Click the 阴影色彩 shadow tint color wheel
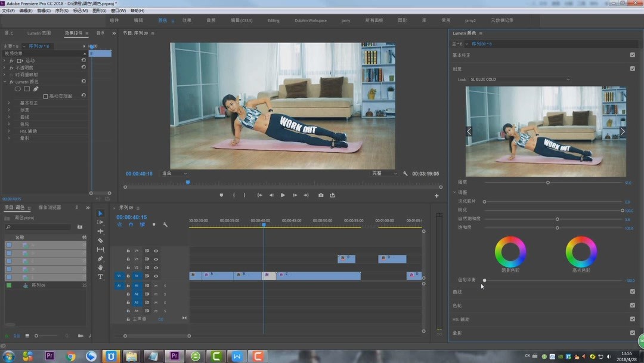 [510, 252]
